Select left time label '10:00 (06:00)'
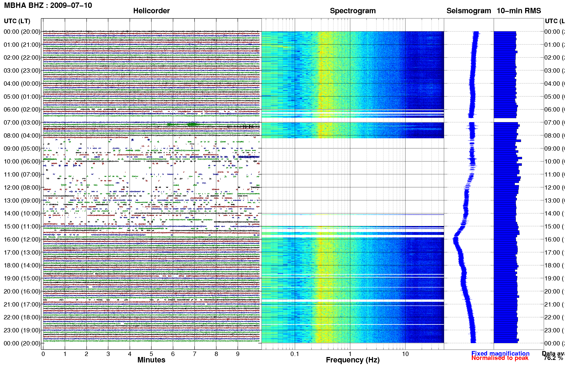 click(22, 162)
